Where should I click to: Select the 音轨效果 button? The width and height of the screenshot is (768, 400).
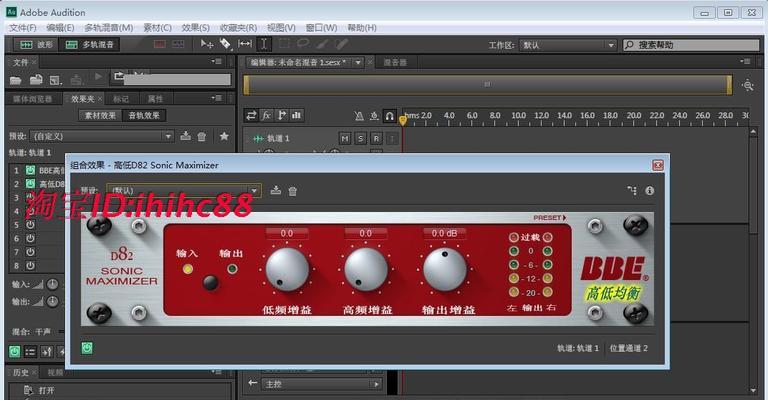pyautogui.click(x=144, y=116)
